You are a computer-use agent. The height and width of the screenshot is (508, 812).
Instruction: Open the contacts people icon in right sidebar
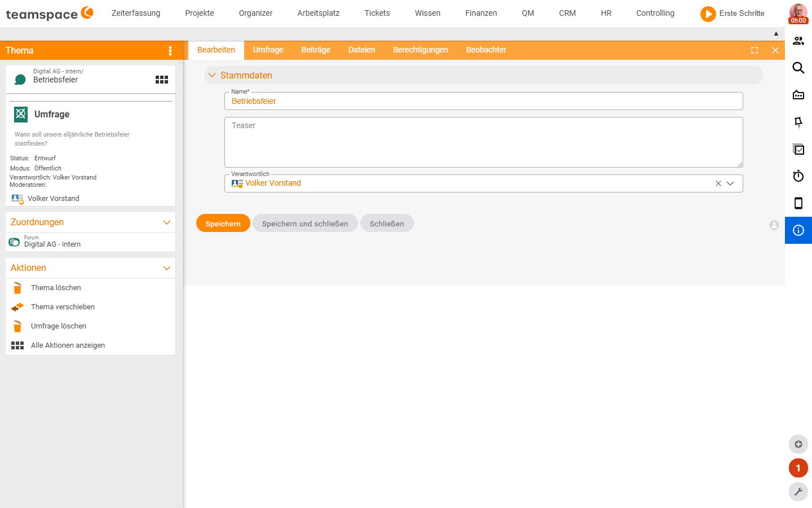[x=798, y=41]
